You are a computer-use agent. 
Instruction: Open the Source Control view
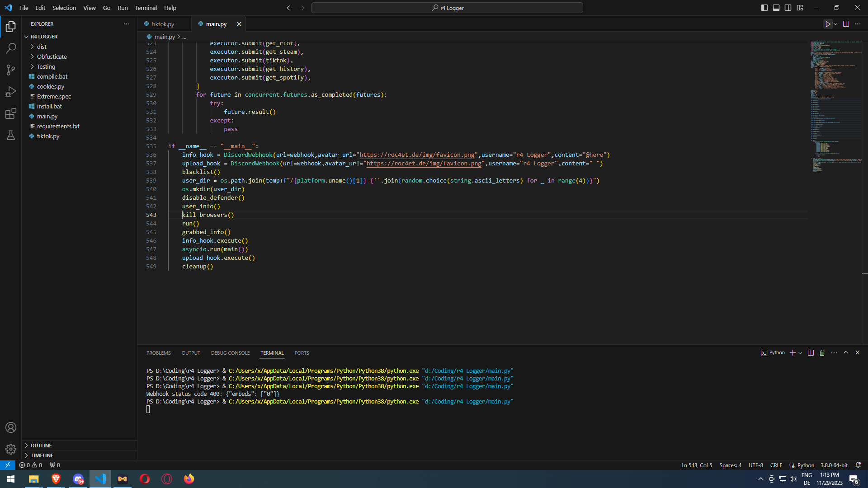(x=11, y=70)
